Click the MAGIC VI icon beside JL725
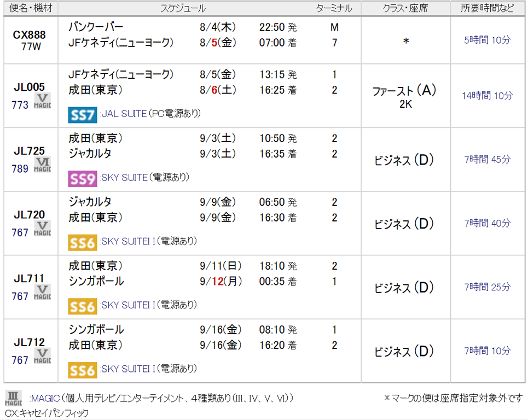Viewport: 528px width, 420px height. (43, 165)
